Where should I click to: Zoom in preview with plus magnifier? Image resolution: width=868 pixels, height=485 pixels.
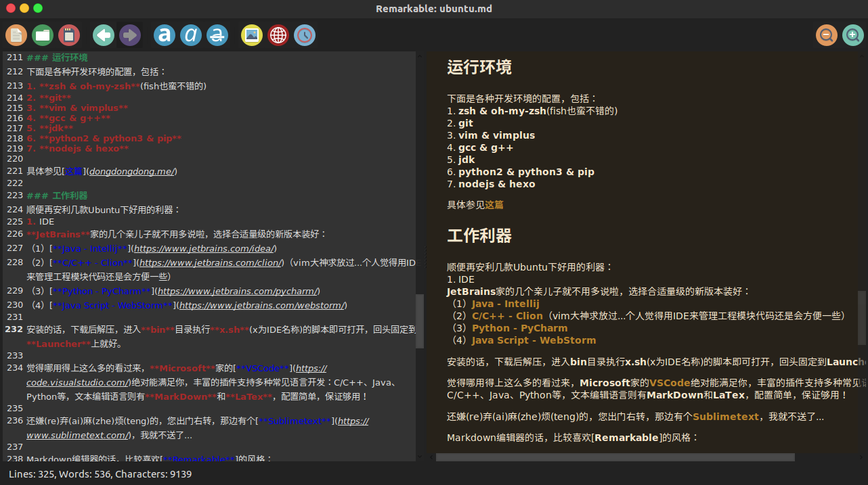(x=853, y=34)
